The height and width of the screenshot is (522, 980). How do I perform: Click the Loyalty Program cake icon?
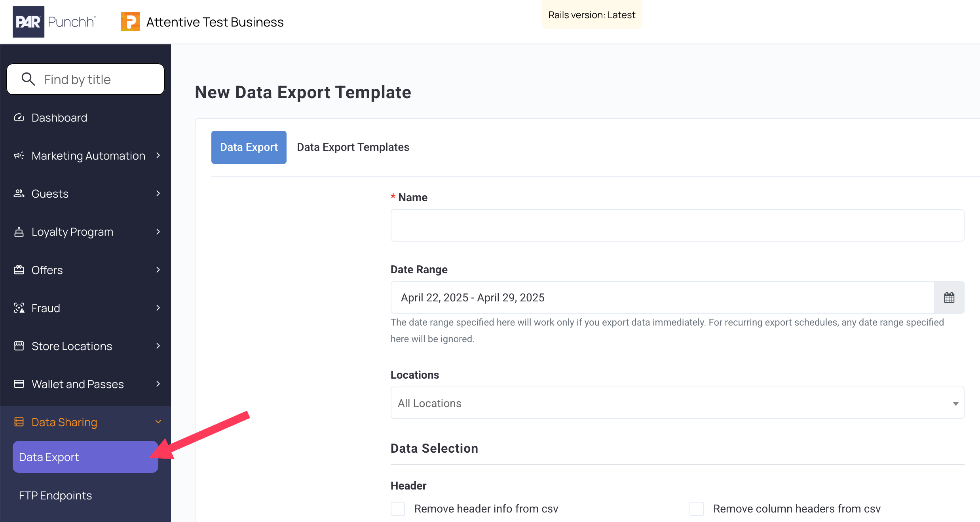point(19,232)
